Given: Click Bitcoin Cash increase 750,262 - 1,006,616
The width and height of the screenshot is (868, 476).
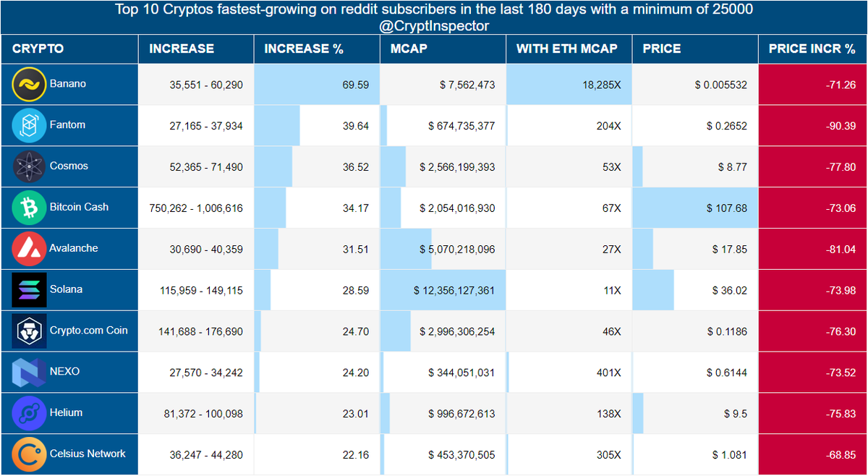Looking at the screenshot, I should (x=196, y=208).
